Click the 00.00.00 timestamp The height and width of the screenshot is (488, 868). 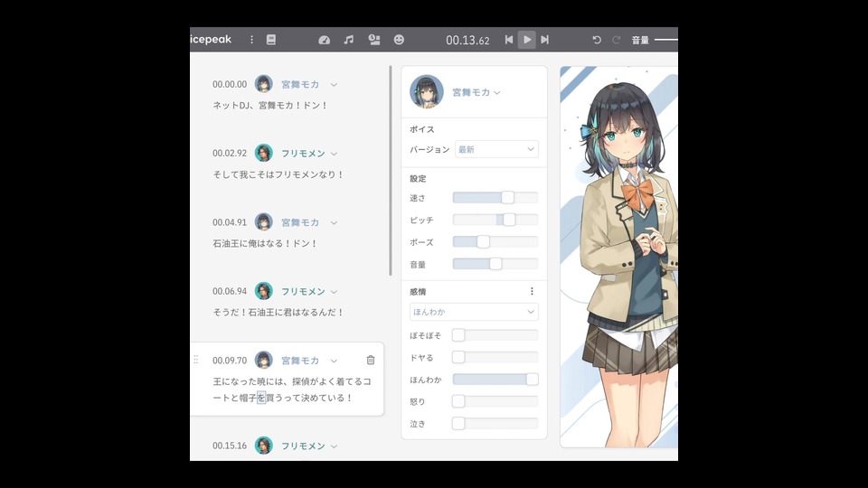(230, 85)
